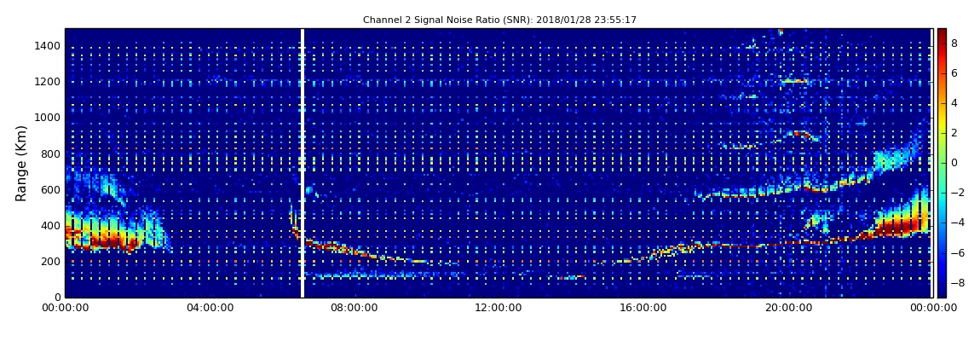
Task: Click the 12:00:00 time tick label
Action: tap(499, 308)
